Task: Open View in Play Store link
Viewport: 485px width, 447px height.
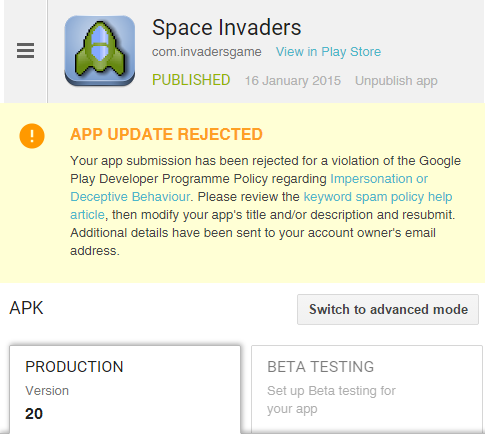Action: tap(328, 52)
